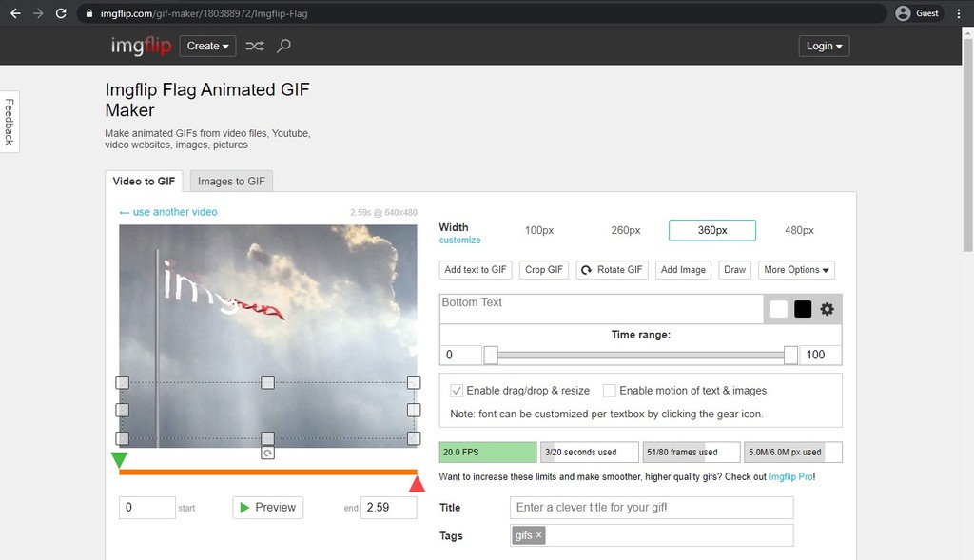Open search from the imgflip navbar
This screenshot has width=974, height=560.
point(282,46)
